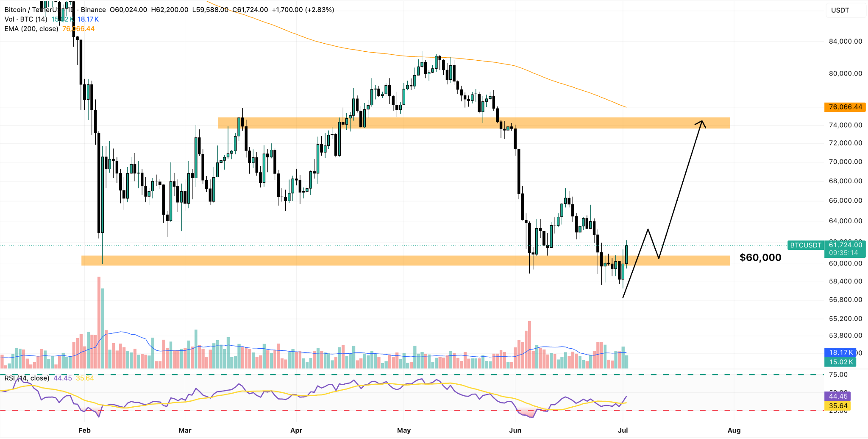This screenshot has width=868, height=439.
Task: Click the Mar label on time axis
Action: [x=185, y=430]
